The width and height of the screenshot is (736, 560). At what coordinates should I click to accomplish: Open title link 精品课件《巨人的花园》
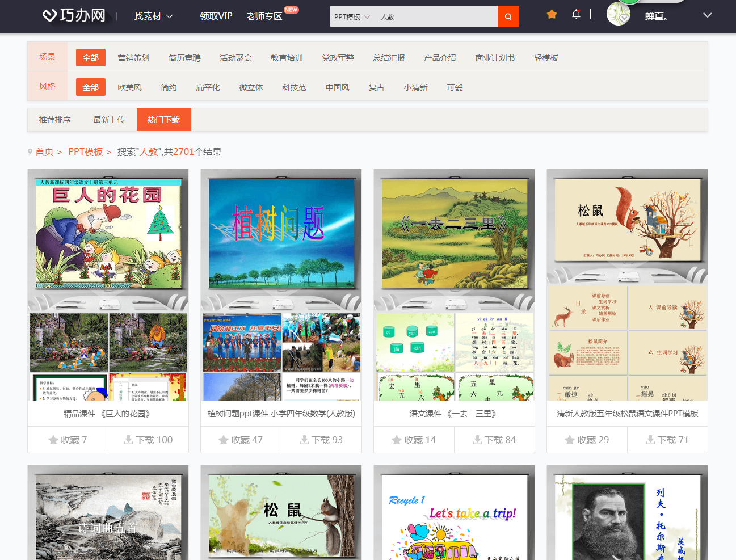pos(108,414)
